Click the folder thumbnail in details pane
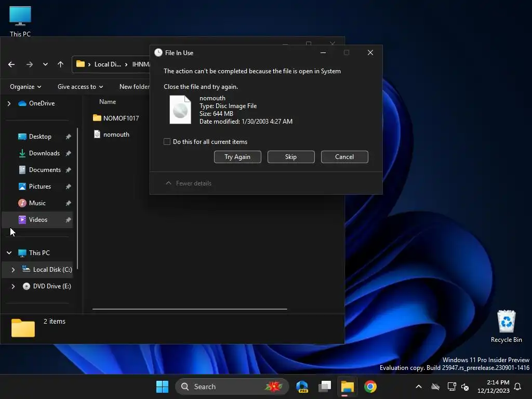This screenshot has height=399, width=532. tap(23, 328)
